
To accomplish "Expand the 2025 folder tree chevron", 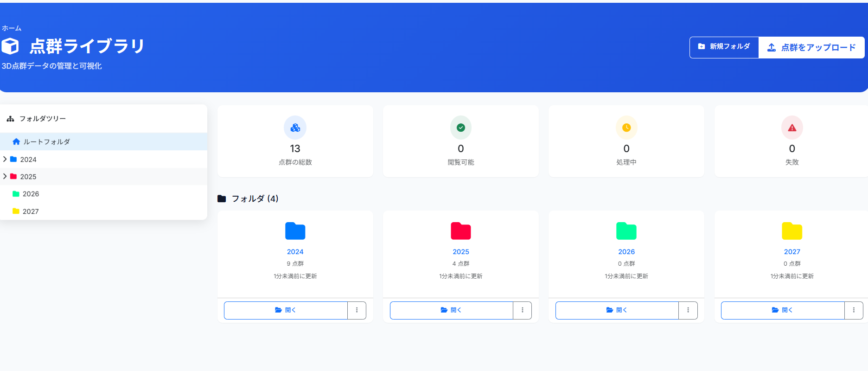I will [x=5, y=176].
